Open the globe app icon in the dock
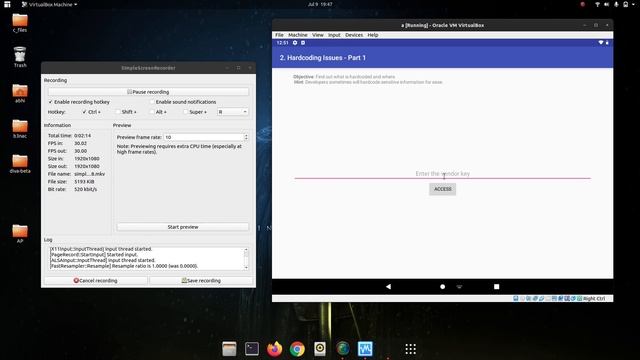The height and width of the screenshot is (360, 640). (343, 349)
